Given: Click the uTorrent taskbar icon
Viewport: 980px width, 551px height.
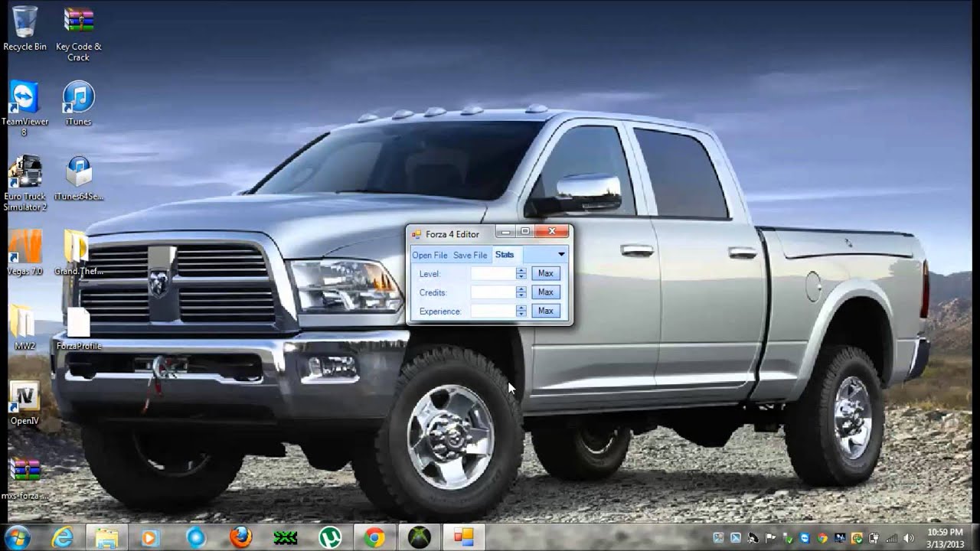Looking at the screenshot, I should pos(330,537).
